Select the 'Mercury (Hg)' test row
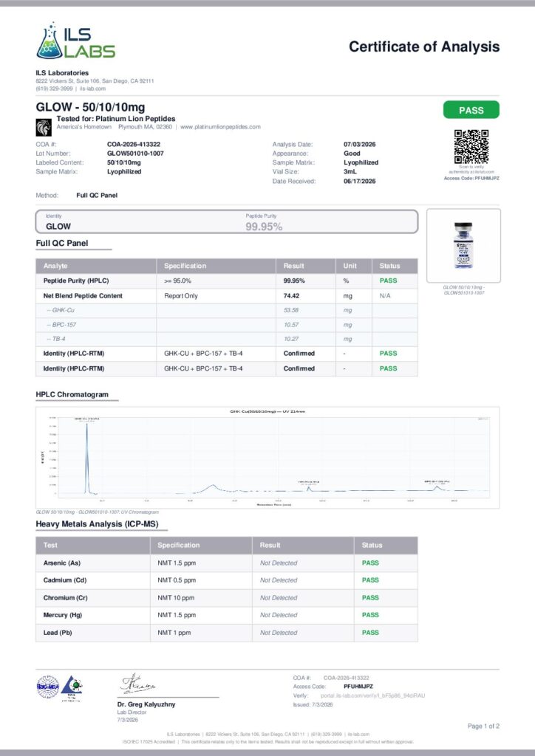 pos(227,615)
